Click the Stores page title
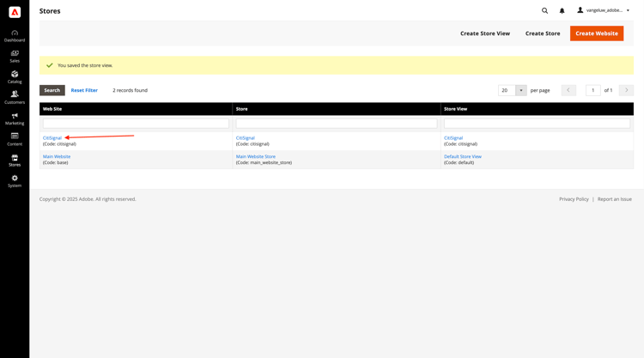The height and width of the screenshot is (358, 644). 50,11
